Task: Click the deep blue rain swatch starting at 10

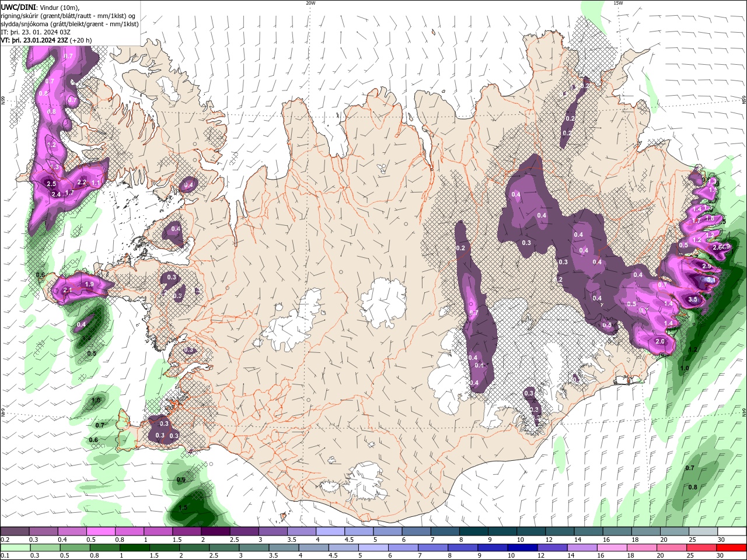Action: (522, 548)
